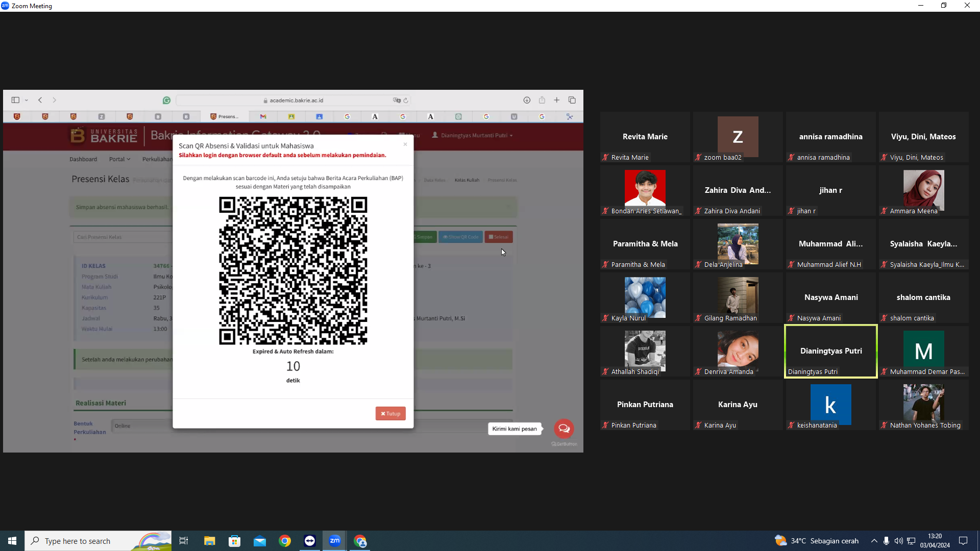Expand the Dianingtyas Murtanti Putri user menu
Screen dimensions: 980x551
point(472,135)
